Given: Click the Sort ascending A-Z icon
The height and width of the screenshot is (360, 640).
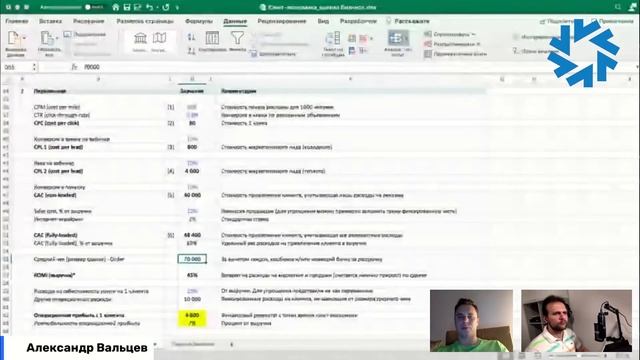Looking at the screenshot, I should pyautogui.click(x=191, y=38).
